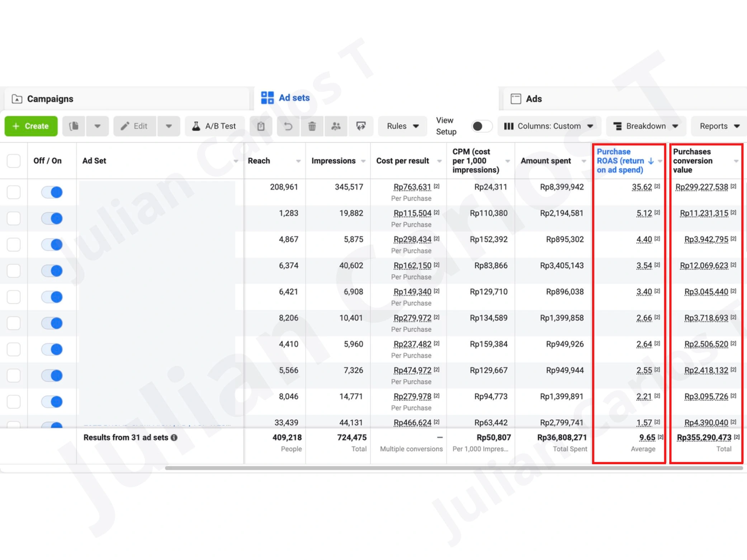Check the row with reach 1,283

(x=14, y=218)
